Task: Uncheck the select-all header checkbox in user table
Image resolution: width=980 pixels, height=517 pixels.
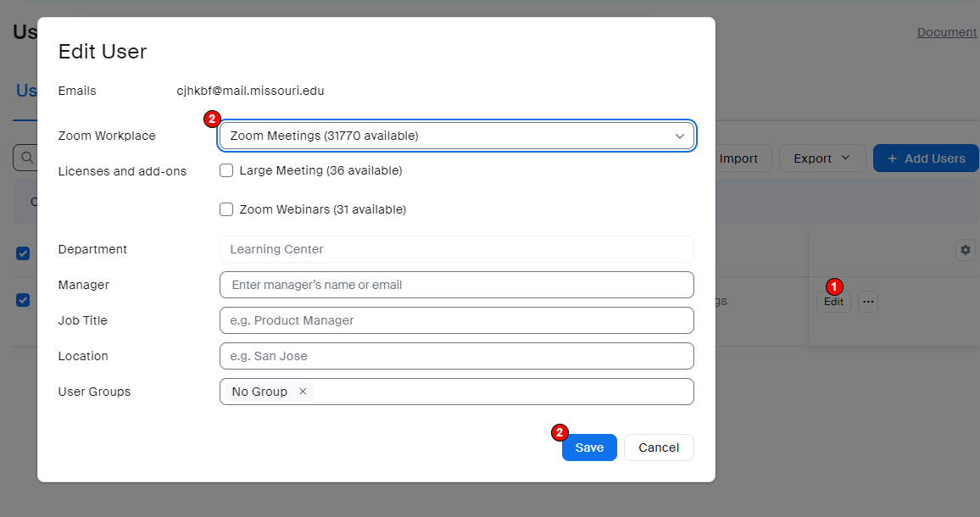Action: tap(23, 253)
